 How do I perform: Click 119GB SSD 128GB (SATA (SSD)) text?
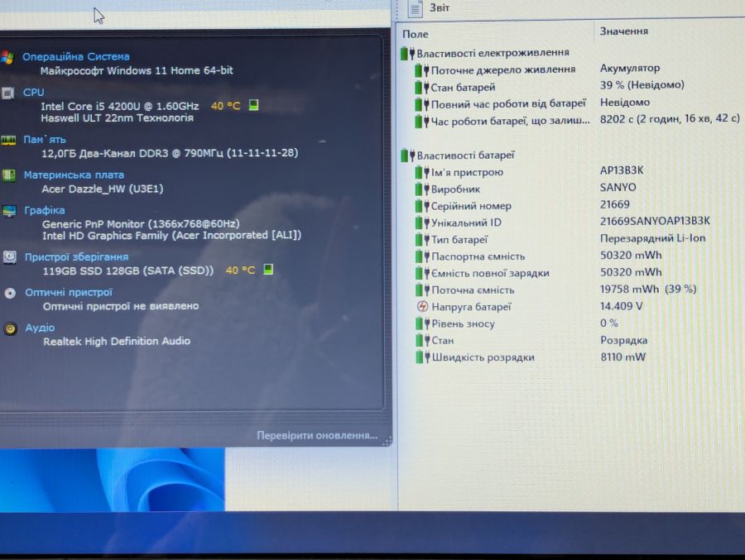click(x=128, y=270)
